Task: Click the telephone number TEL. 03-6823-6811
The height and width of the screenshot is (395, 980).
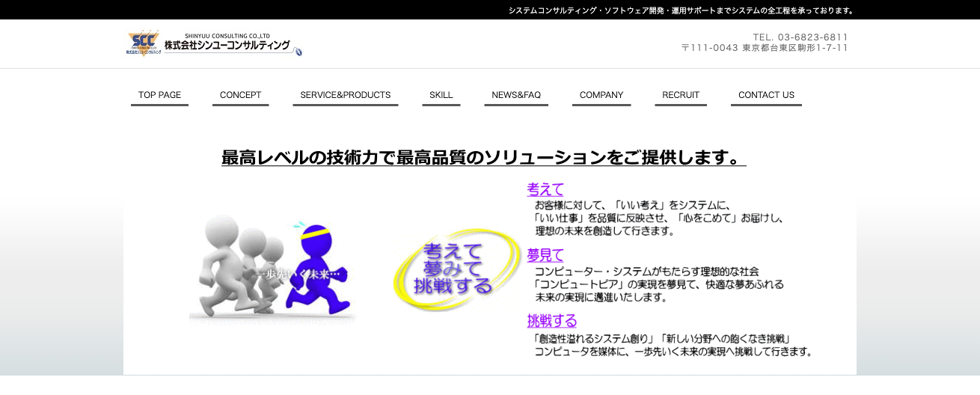Action: click(x=800, y=37)
